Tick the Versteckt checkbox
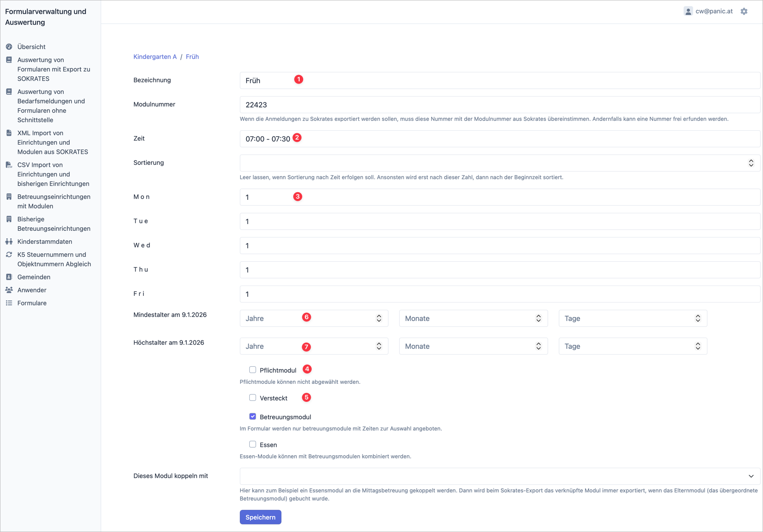 tap(253, 398)
